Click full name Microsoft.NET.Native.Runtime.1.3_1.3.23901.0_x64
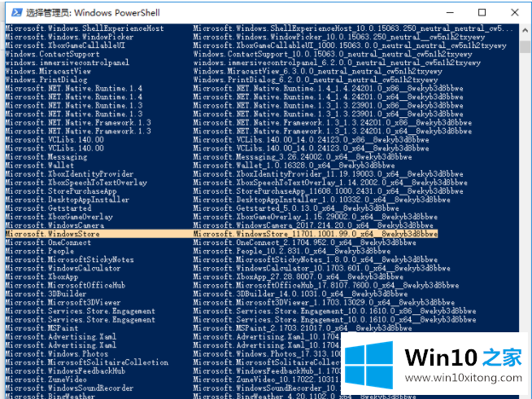The width and height of the screenshot is (532, 399). point(328,114)
